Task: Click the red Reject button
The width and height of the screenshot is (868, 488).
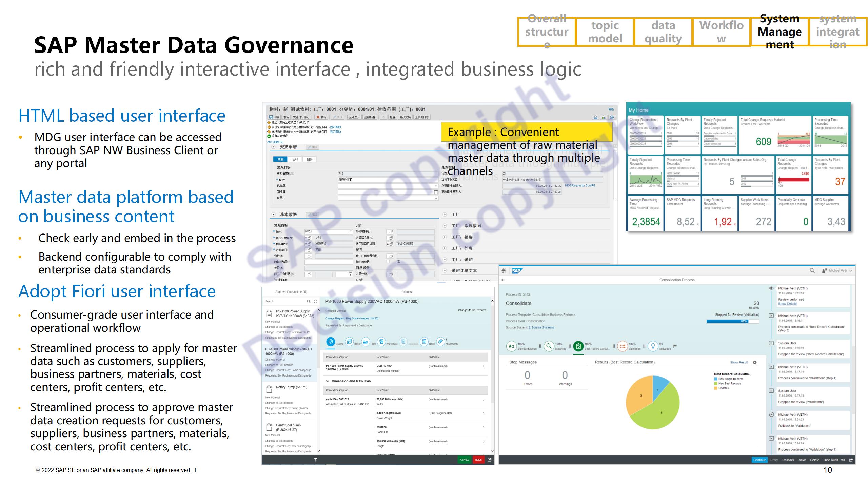Action: click(478, 460)
